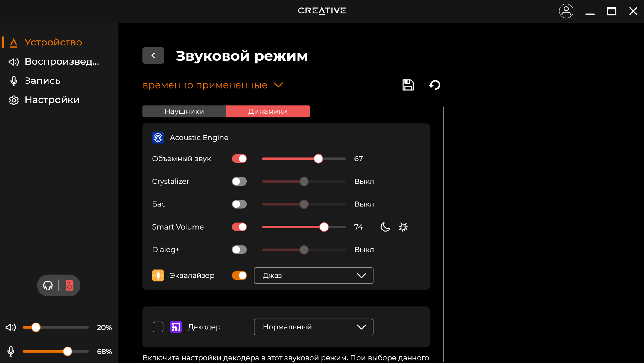Turn off the Эквалайзер toggle
644x363 pixels.
point(239,275)
